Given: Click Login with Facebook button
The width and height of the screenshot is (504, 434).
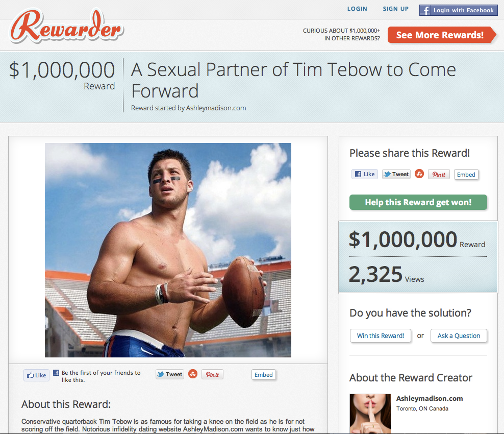Looking at the screenshot, I should 459,10.
